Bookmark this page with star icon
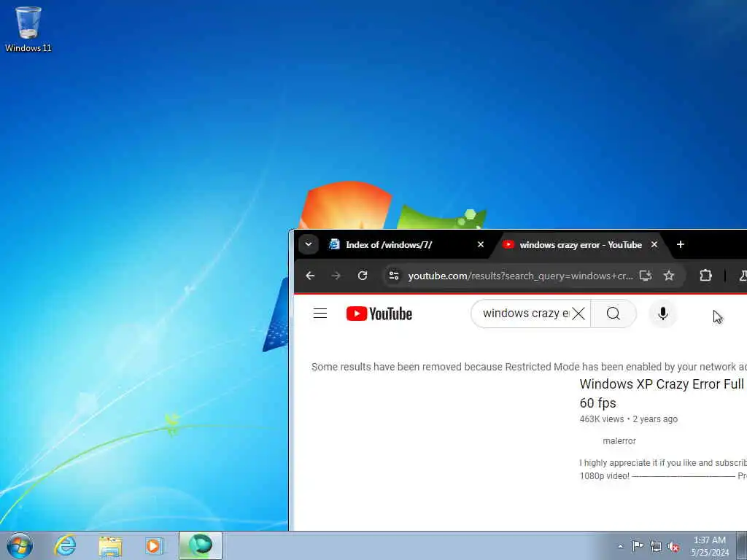Viewport: 747px width, 560px height. point(669,275)
